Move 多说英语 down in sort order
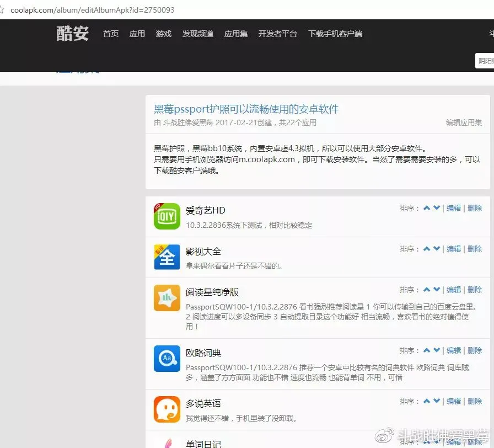 click(x=437, y=401)
